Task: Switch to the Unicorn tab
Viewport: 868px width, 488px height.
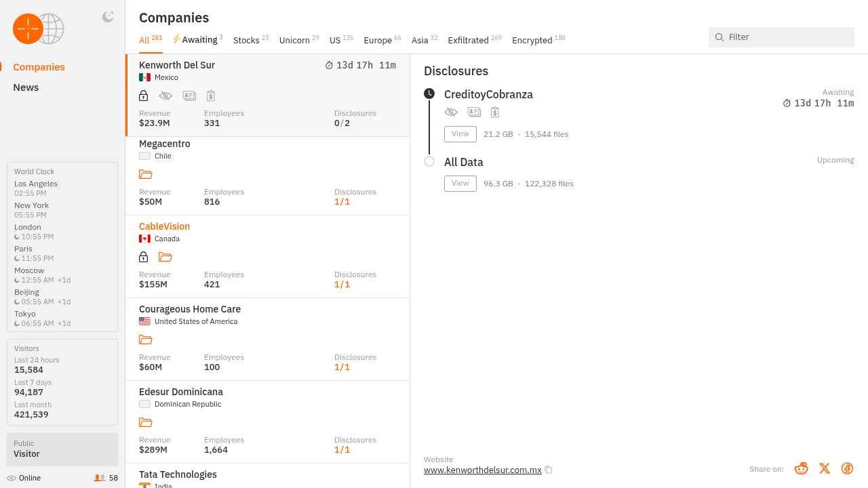Action: [299, 40]
